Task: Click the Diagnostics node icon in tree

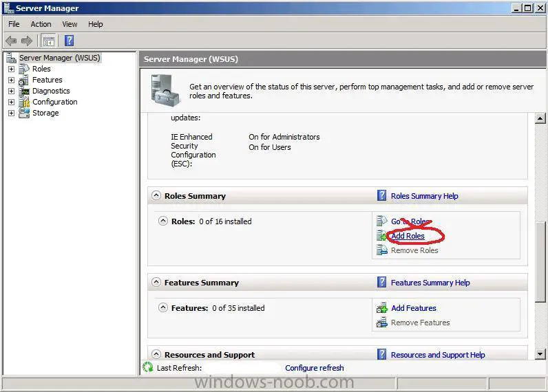Action: pos(24,91)
